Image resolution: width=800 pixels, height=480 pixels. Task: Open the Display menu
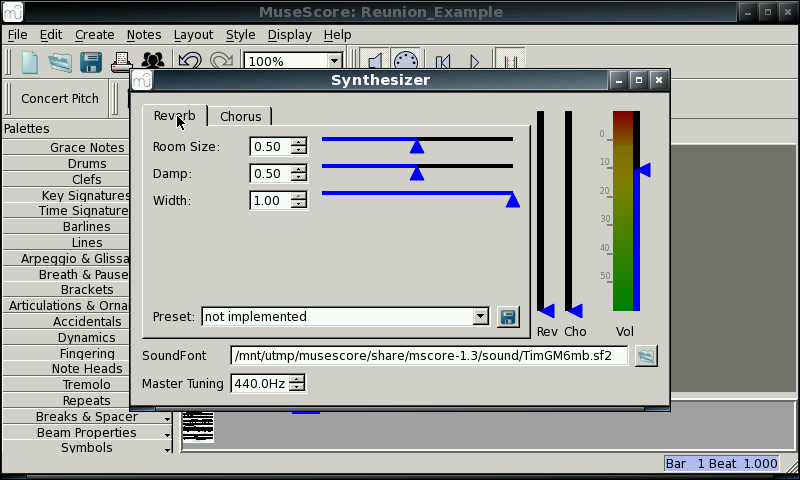coord(289,35)
